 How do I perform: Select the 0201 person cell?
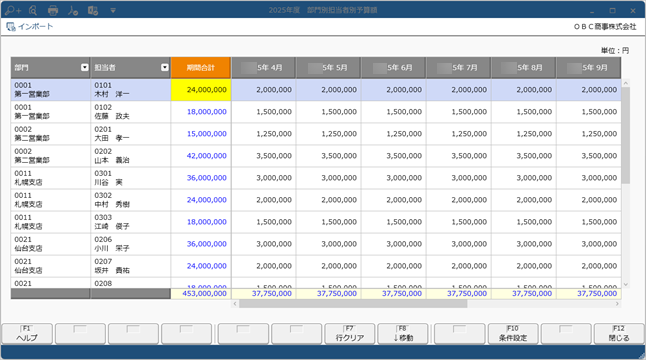point(131,134)
